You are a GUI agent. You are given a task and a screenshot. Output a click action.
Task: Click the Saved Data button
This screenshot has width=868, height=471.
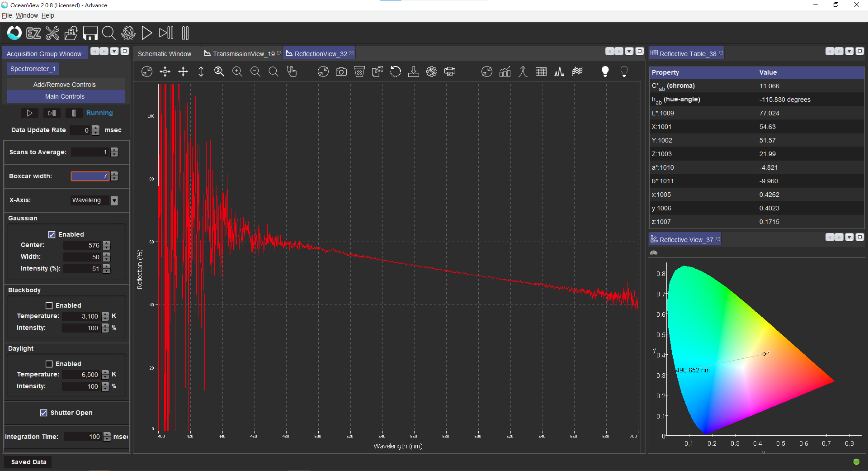[28, 462]
